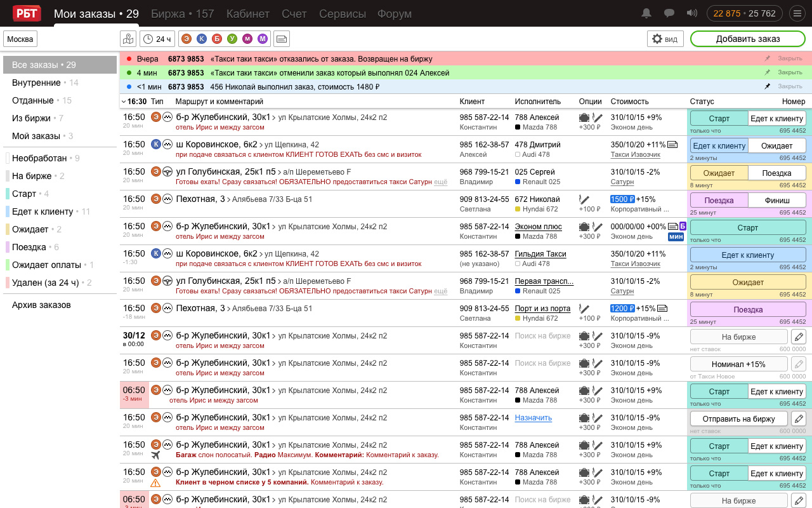The height and width of the screenshot is (508, 812).
Task: Click 'Добавить заказ' button
Action: pyautogui.click(x=748, y=39)
